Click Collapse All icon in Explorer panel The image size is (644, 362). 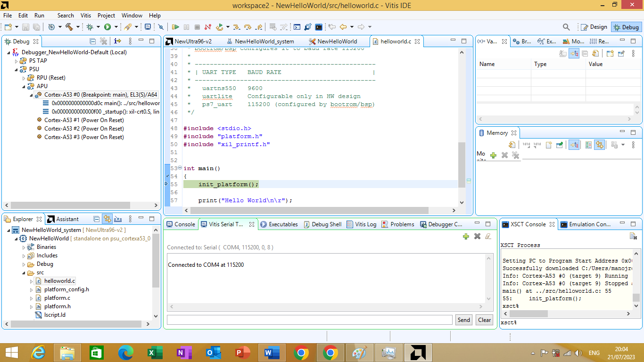point(96,219)
